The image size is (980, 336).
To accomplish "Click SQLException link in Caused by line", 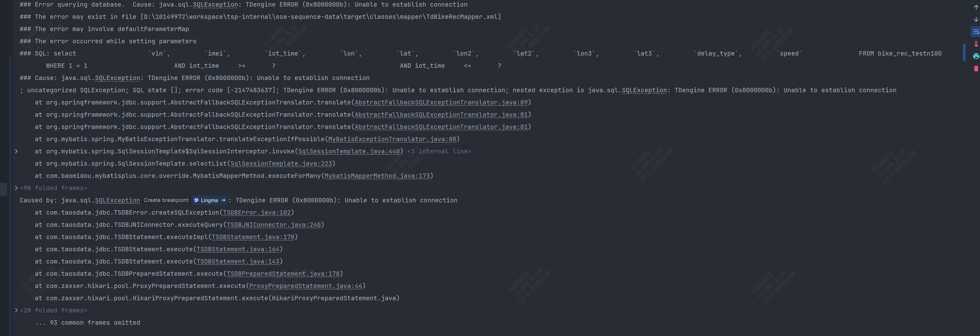I will pos(117,200).
